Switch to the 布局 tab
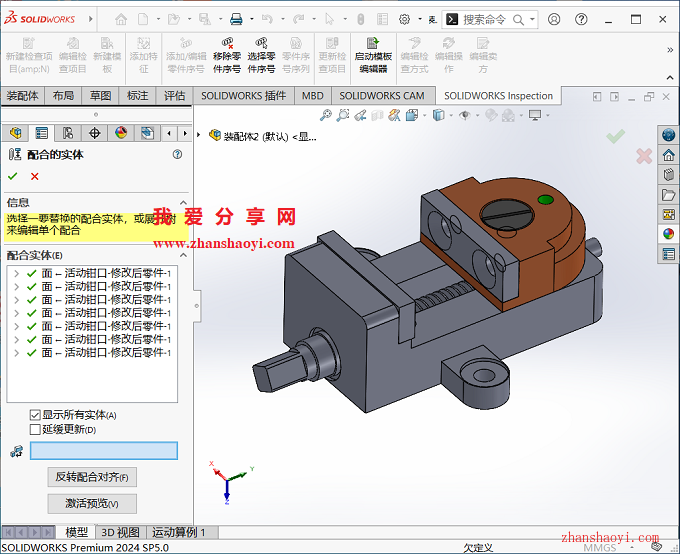This screenshot has width=680, height=554. click(x=63, y=95)
